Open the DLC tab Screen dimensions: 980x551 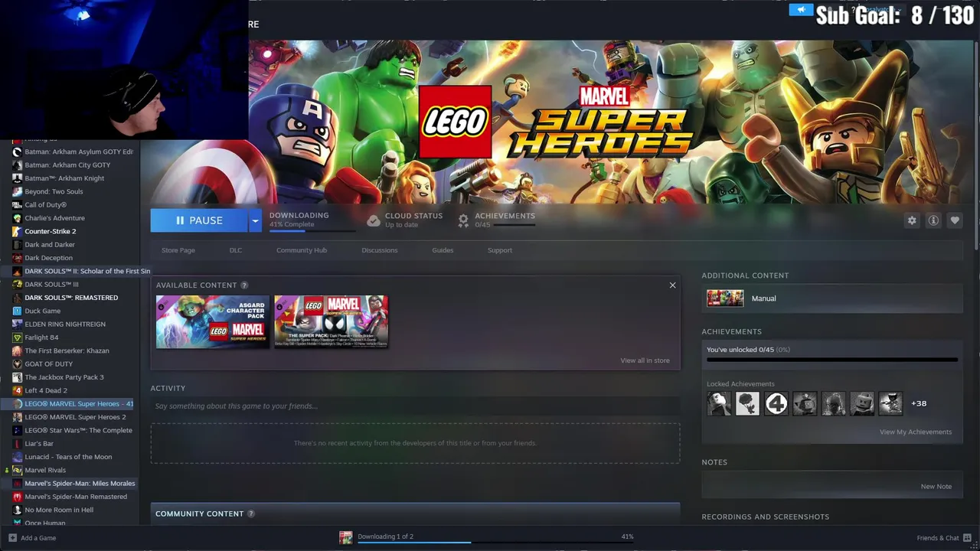pos(236,250)
